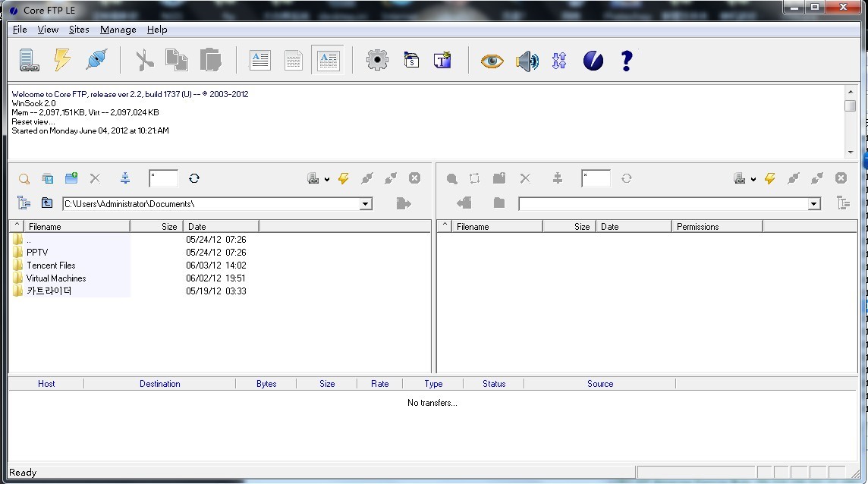Open the Site Manager toolbar icon

tap(29, 60)
